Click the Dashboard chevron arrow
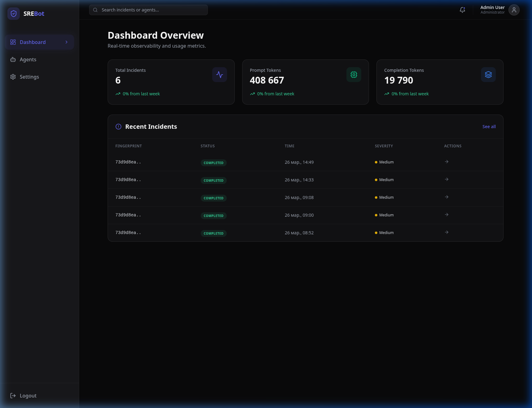532x408 pixels. pos(66,42)
